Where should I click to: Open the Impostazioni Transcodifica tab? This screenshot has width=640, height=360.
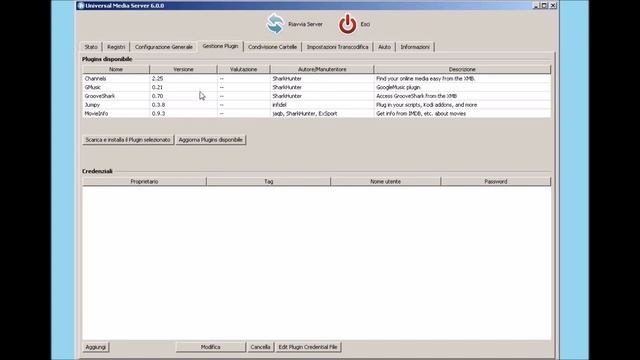tap(338, 47)
